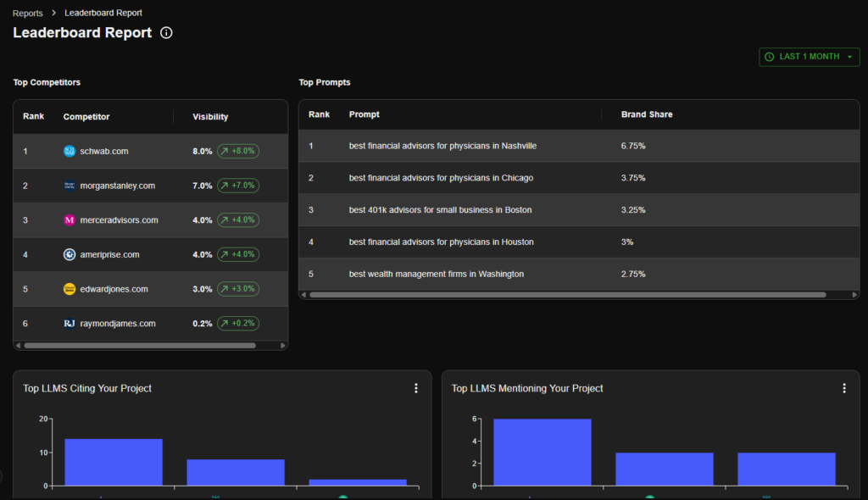Viewport: 868px width, 500px height.
Task: Click the 3.25% brand share value
Action: click(x=633, y=210)
